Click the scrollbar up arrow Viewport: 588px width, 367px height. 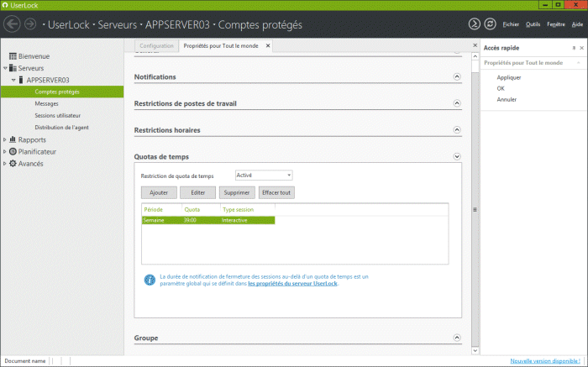coord(475,56)
